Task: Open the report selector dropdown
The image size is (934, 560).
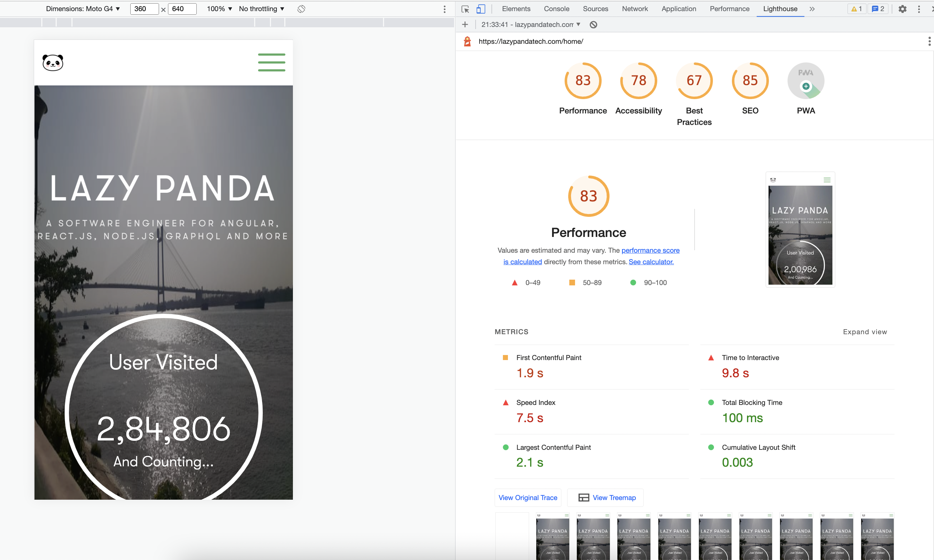Action: 531,25
